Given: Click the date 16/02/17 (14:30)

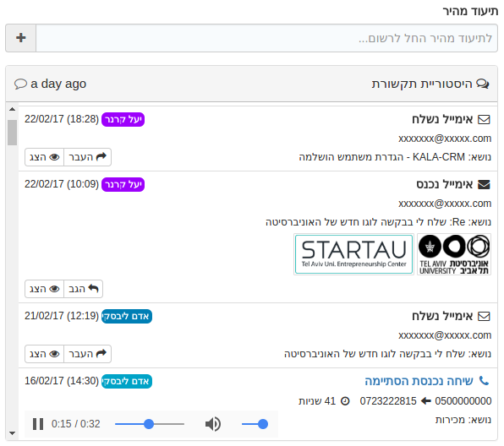Looking at the screenshot, I should [62, 381].
